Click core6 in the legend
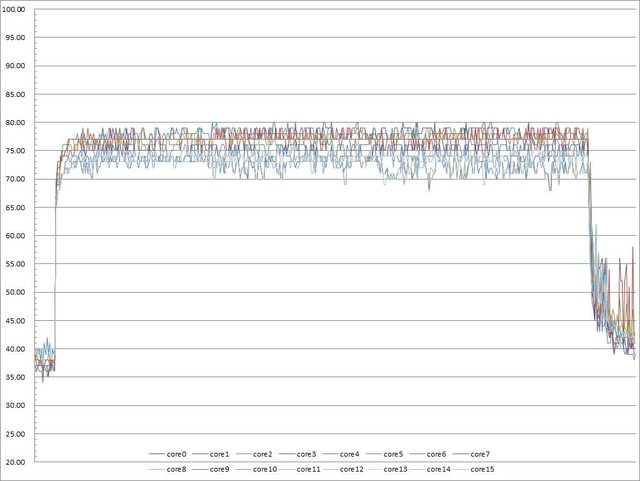640x481 pixels. pyautogui.click(x=437, y=454)
